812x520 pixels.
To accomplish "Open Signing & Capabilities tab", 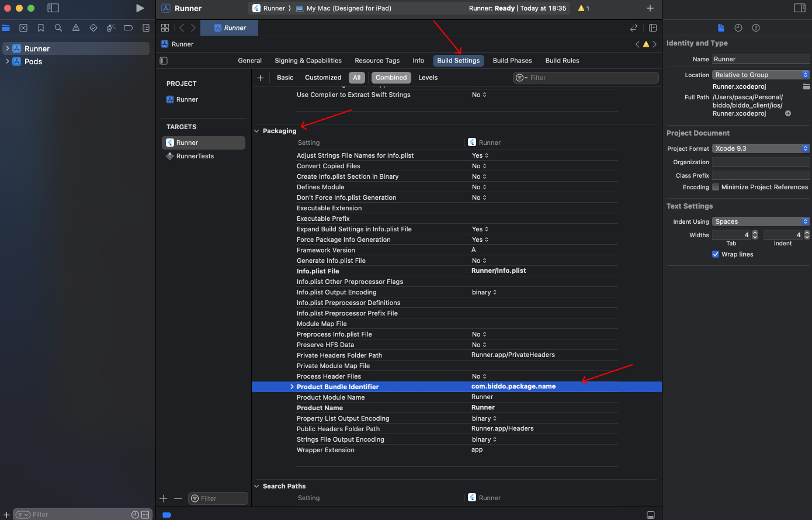I will click(308, 60).
